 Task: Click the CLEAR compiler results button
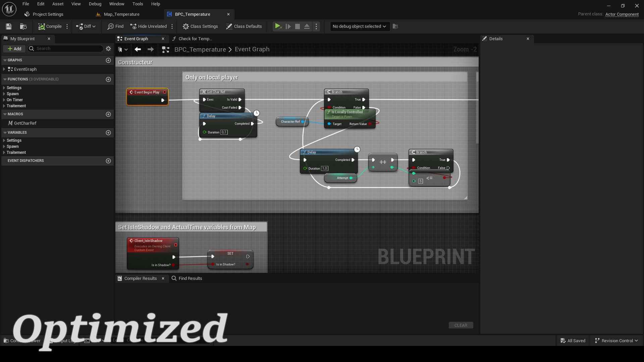point(461,325)
